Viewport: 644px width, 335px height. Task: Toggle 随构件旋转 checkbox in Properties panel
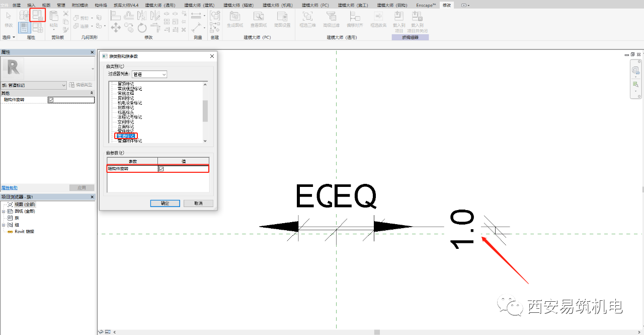(x=51, y=100)
